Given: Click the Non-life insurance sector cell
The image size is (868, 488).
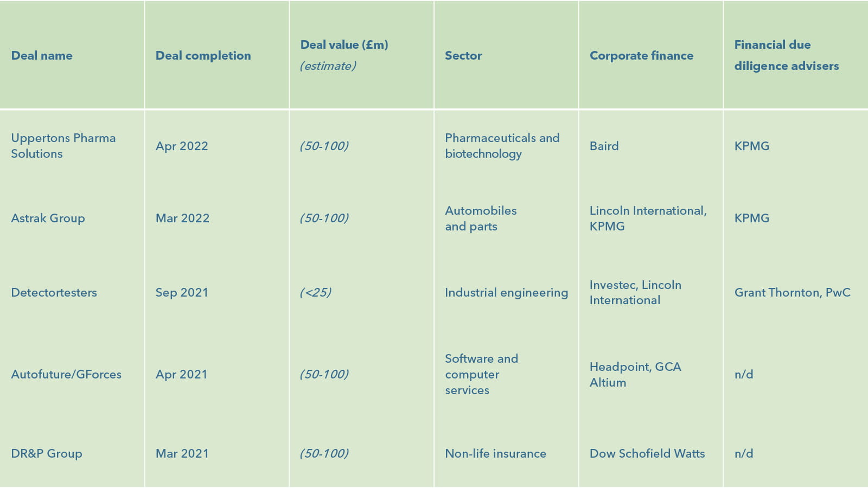Looking at the screenshot, I should pos(495,453).
